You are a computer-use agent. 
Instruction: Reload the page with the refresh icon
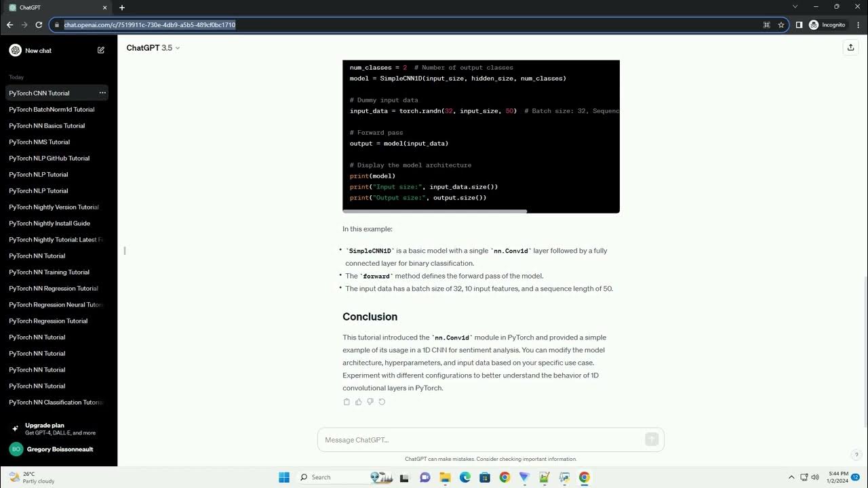pos(39,24)
